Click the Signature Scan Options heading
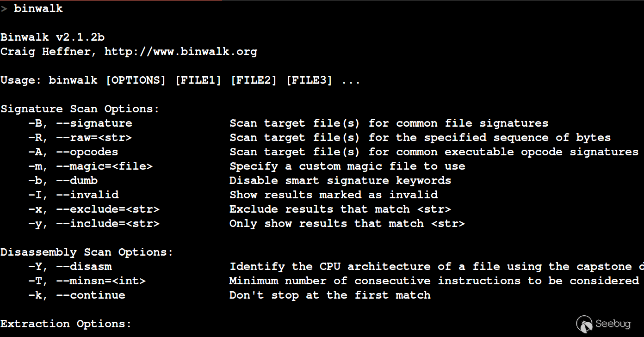 [x=80, y=109]
